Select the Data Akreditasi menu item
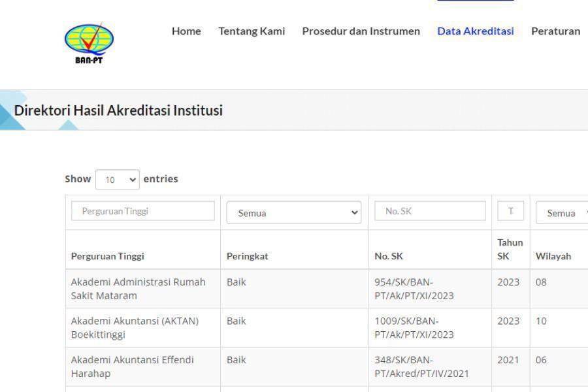The width and height of the screenshot is (588, 392). coord(475,31)
